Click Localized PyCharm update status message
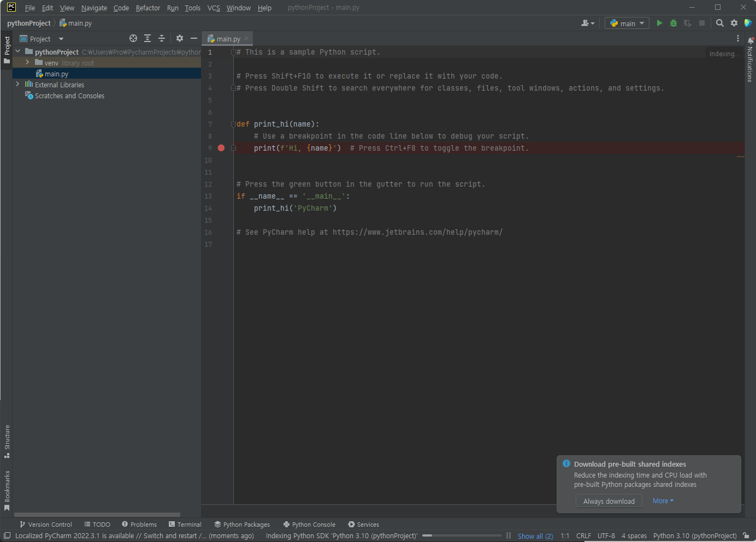The height and width of the screenshot is (542, 756). point(134,535)
